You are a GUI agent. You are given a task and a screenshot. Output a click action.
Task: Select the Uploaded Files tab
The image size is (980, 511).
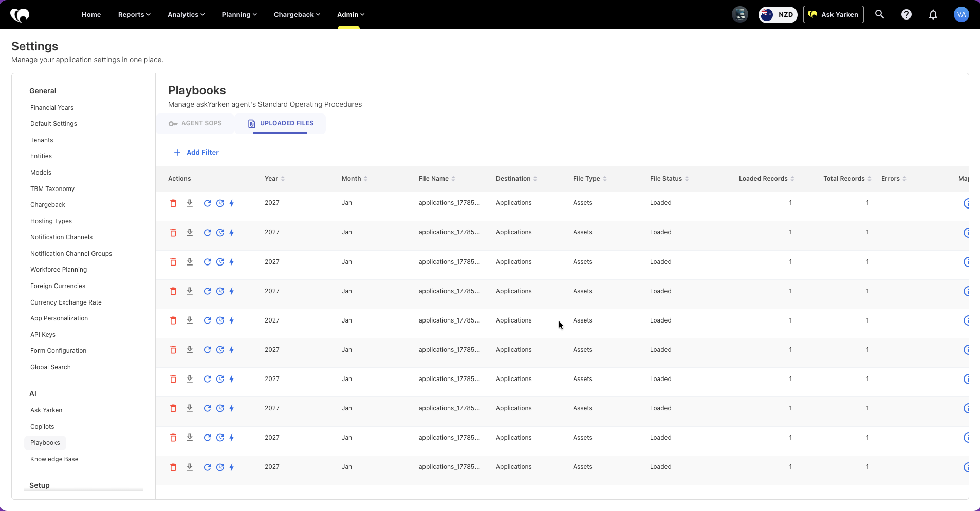click(x=281, y=123)
